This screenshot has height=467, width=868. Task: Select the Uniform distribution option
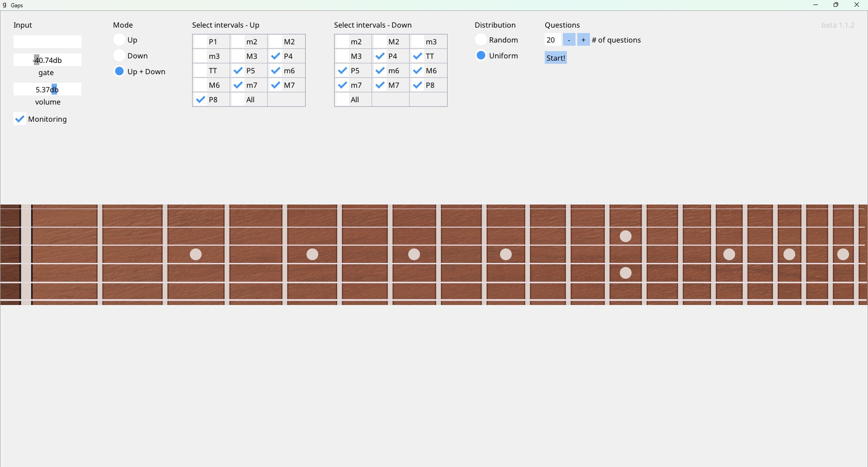coord(481,56)
